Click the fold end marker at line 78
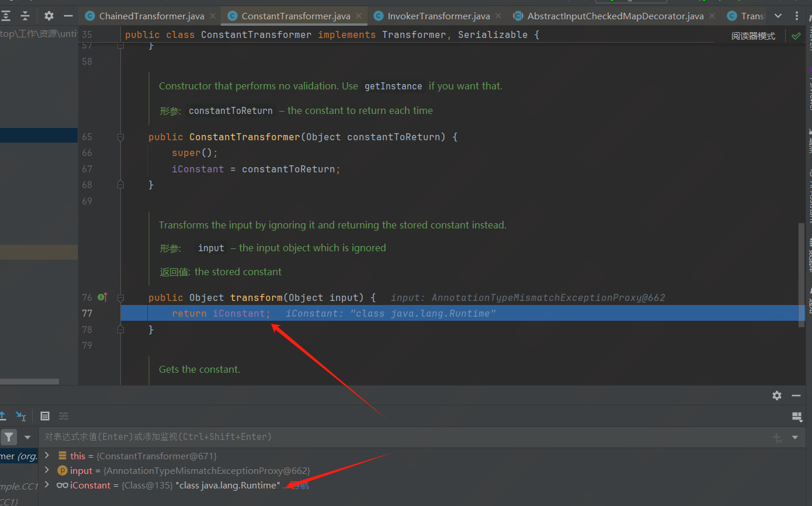This screenshot has width=812, height=506. point(120,330)
